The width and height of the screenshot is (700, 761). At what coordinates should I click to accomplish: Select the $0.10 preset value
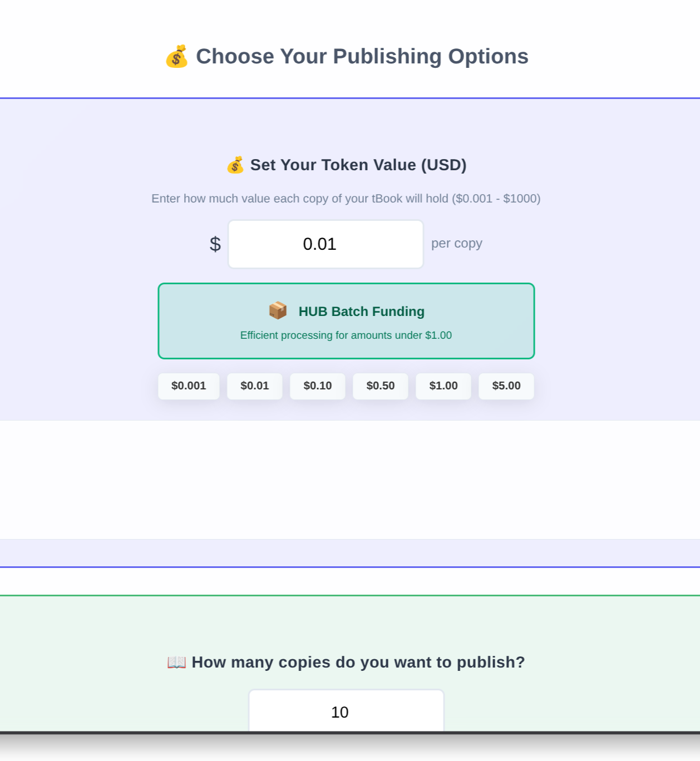[317, 386]
